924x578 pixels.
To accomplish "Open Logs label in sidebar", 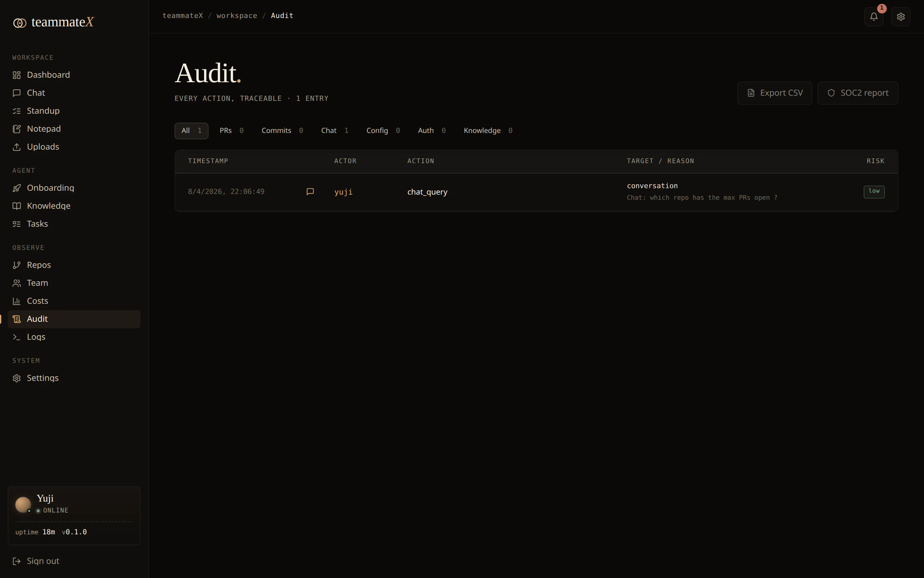I will [36, 337].
